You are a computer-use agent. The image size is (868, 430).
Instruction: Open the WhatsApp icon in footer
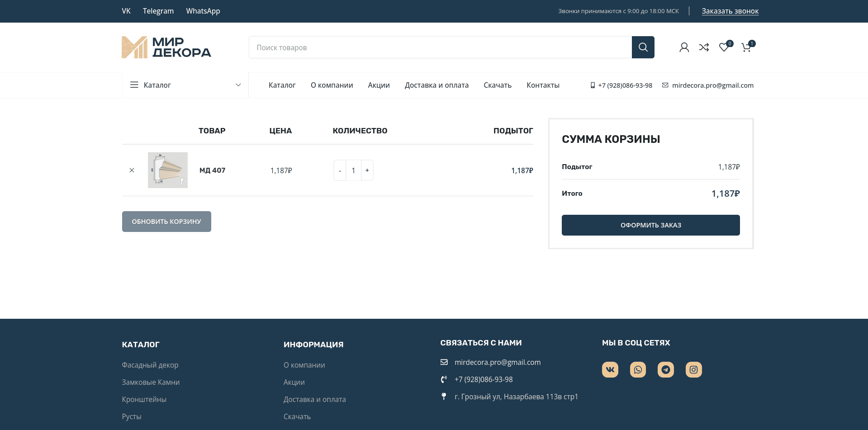coord(638,370)
